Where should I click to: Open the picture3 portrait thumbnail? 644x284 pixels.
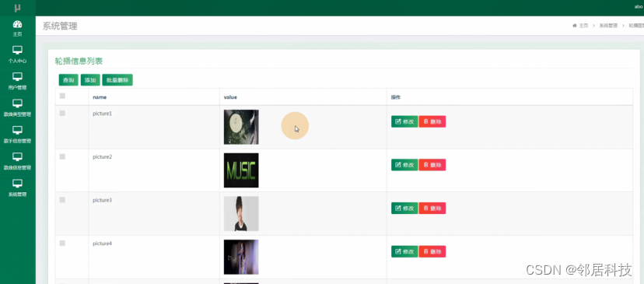tap(241, 214)
